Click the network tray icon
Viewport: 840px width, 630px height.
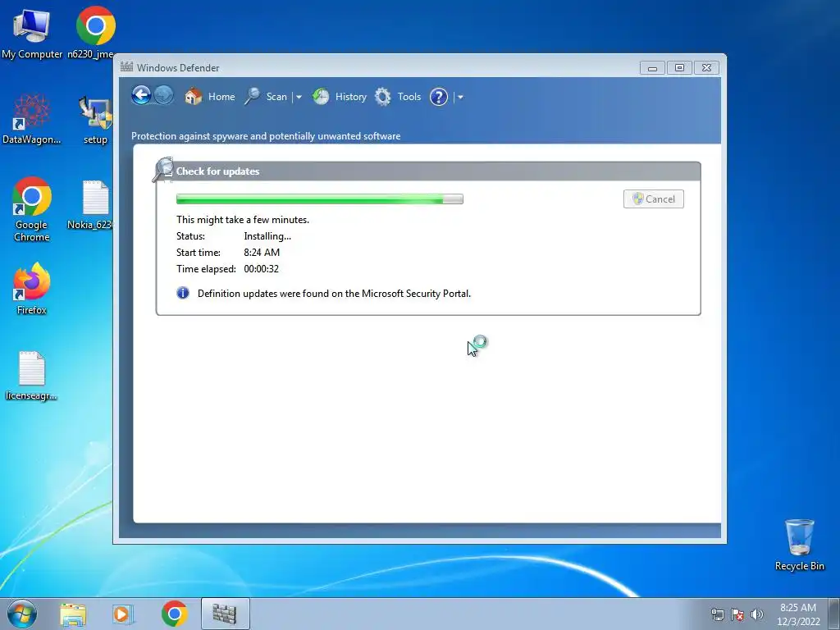[x=717, y=614]
